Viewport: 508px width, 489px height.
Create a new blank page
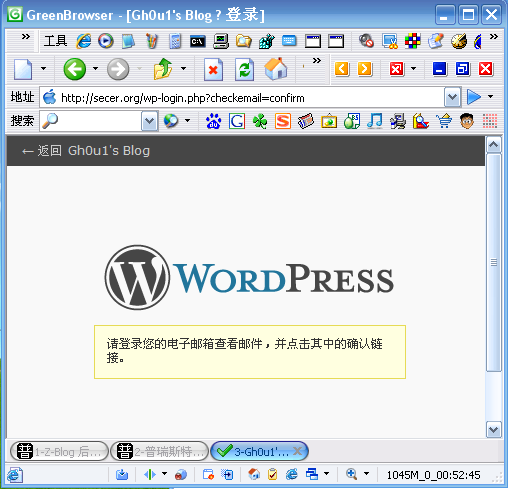23,69
